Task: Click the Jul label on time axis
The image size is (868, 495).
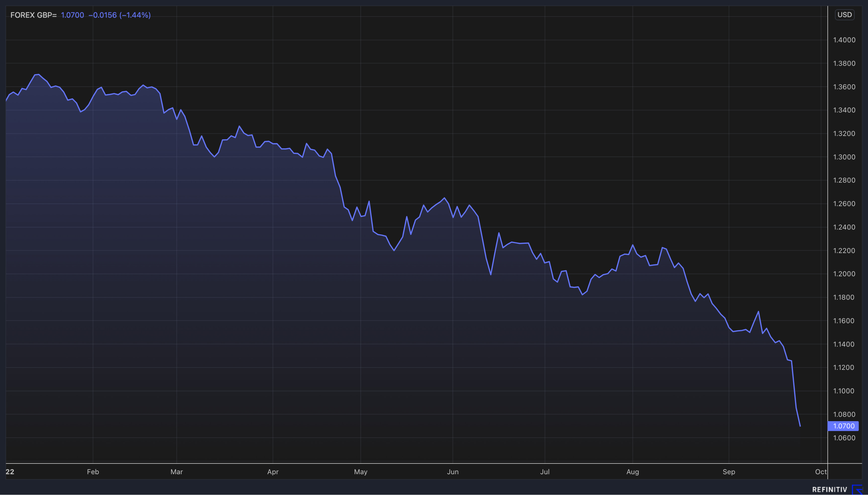Action: (545, 472)
